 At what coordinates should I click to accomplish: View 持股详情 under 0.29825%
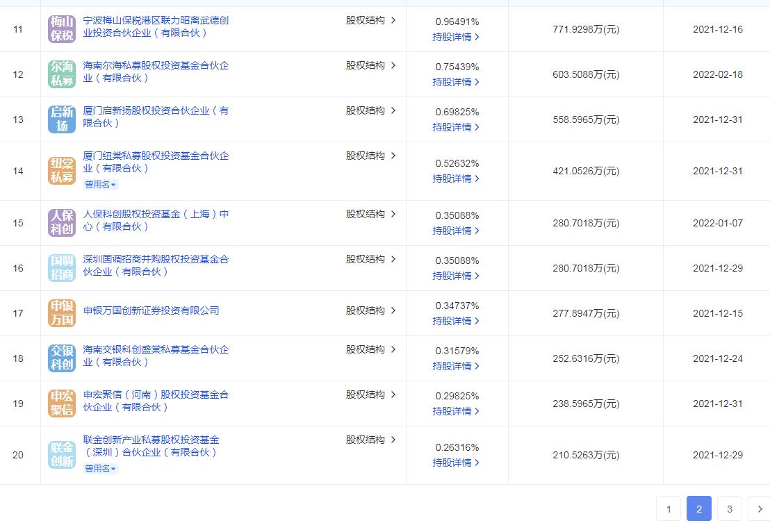(456, 411)
